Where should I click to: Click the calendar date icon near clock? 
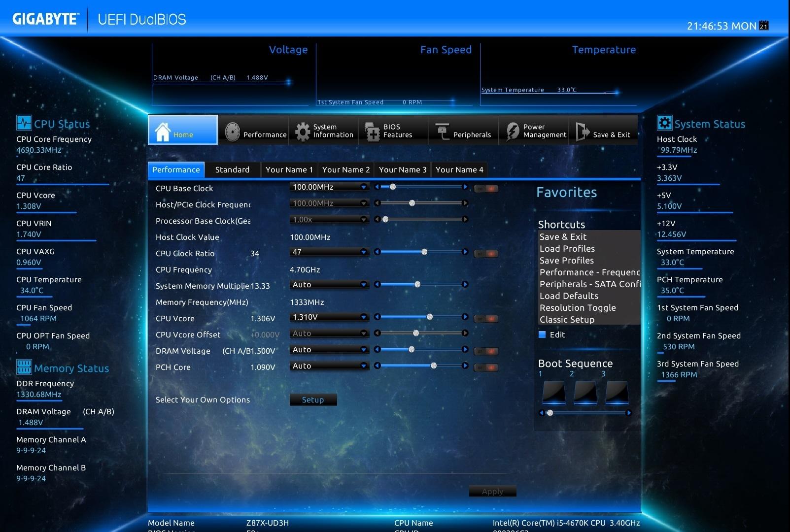point(763,26)
